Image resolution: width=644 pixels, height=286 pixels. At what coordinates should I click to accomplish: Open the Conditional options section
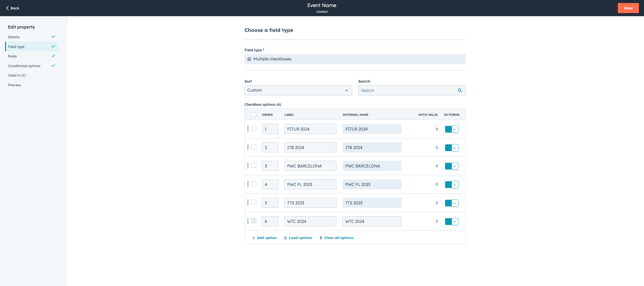(32, 66)
